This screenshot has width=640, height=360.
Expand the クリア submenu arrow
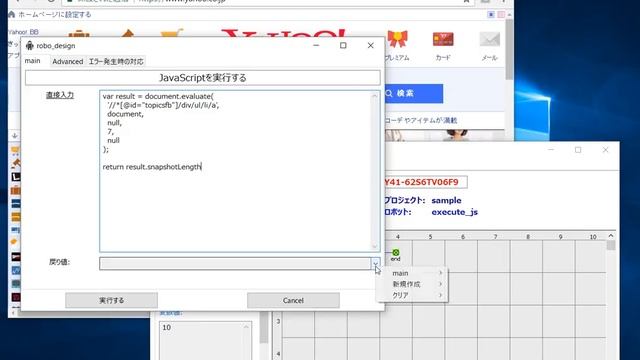tap(441, 295)
